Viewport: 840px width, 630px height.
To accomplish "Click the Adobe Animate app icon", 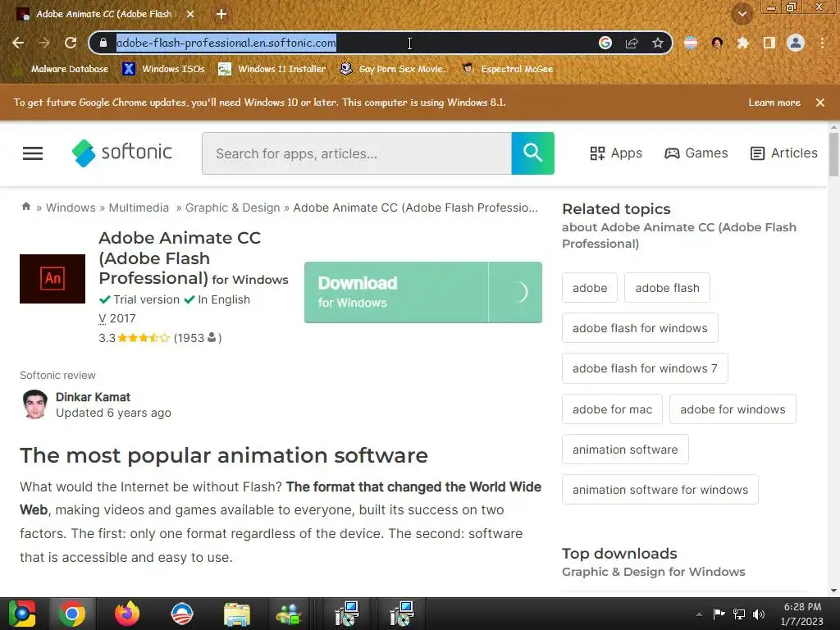I will tap(52, 279).
